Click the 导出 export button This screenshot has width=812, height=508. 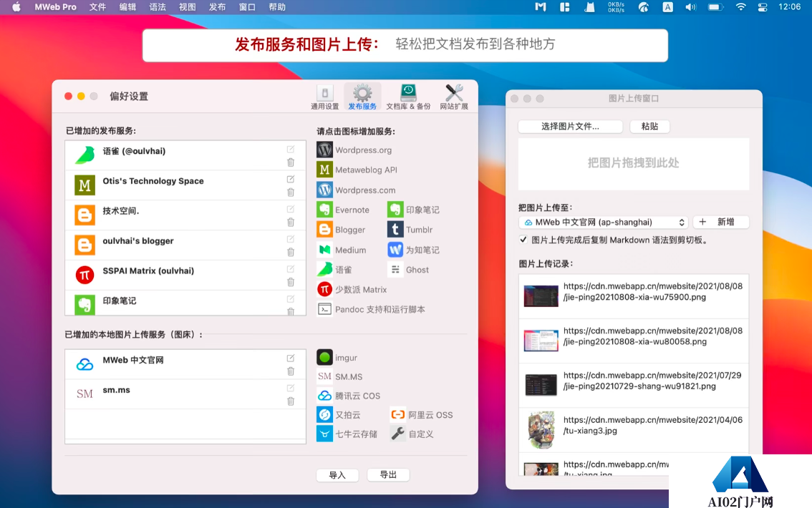[x=388, y=474]
